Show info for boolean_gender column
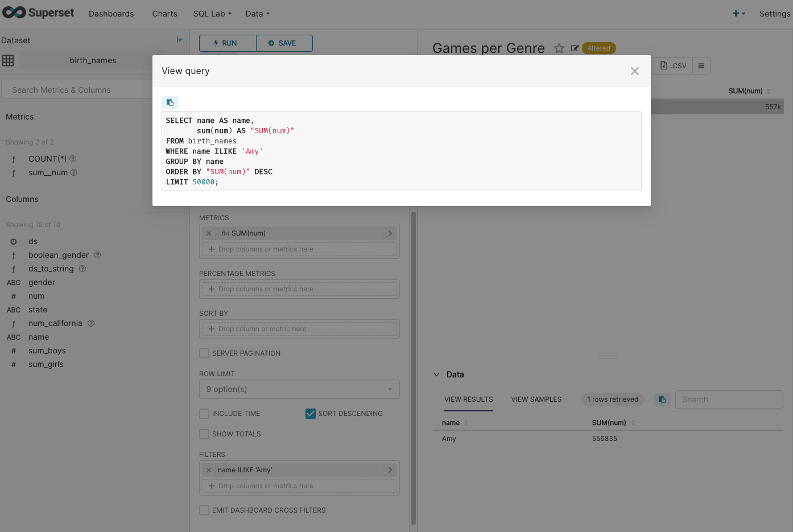The height and width of the screenshot is (532, 793). tap(97, 255)
